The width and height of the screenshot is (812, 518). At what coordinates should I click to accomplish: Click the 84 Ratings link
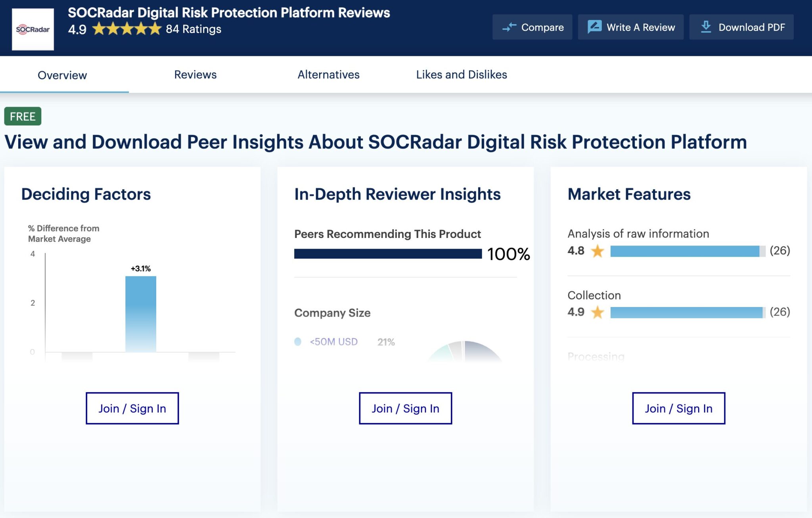coord(193,29)
